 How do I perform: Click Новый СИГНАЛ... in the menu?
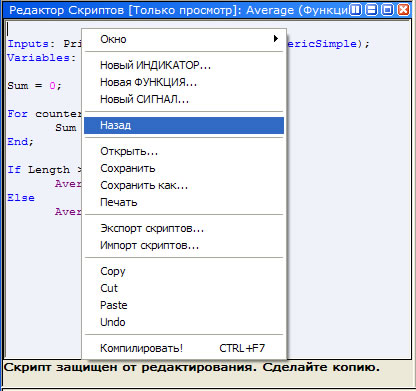[184, 99]
